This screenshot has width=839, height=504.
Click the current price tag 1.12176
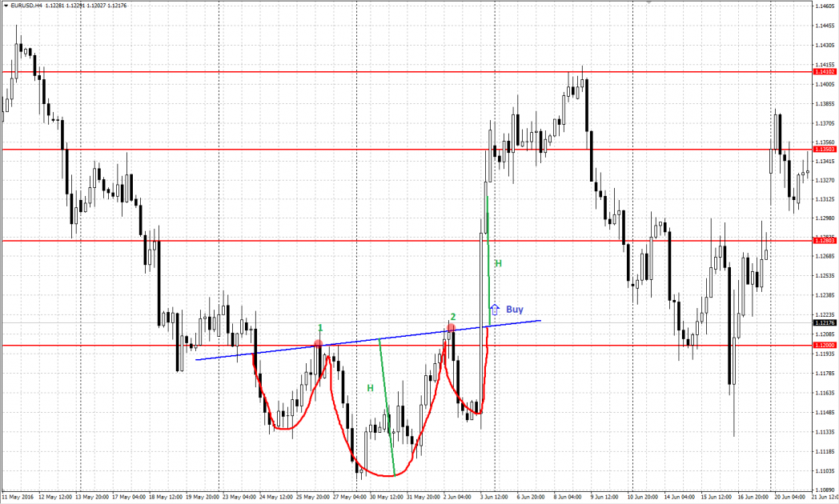click(x=825, y=322)
